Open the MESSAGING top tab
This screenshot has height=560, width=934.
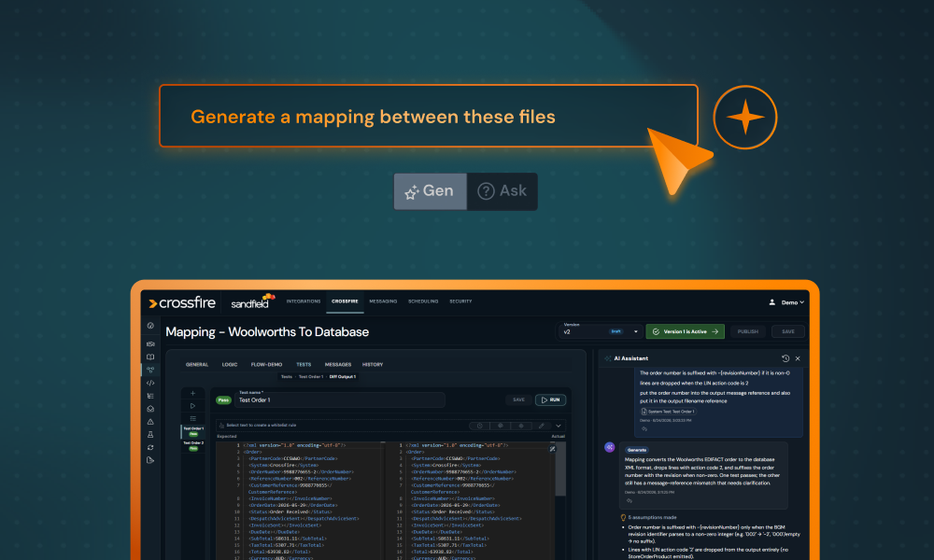coord(383,301)
